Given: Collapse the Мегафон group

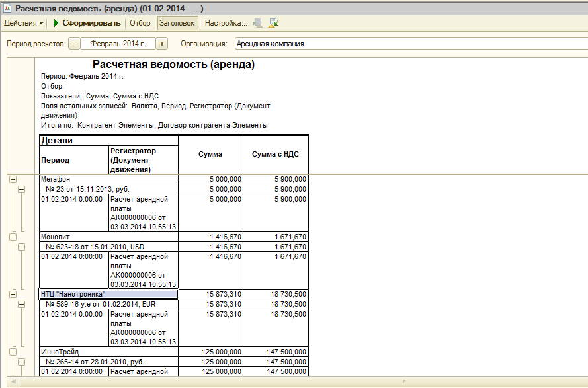Looking at the screenshot, I should 13,179.
